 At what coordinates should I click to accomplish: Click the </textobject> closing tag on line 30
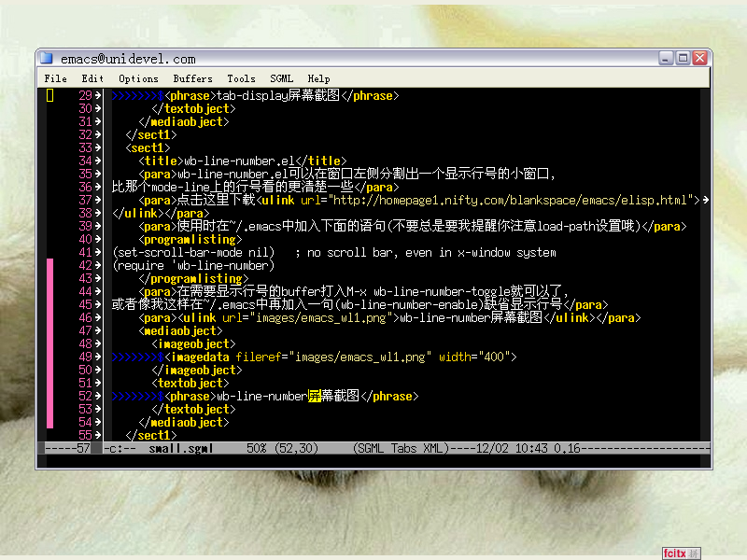[x=193, y=108]
